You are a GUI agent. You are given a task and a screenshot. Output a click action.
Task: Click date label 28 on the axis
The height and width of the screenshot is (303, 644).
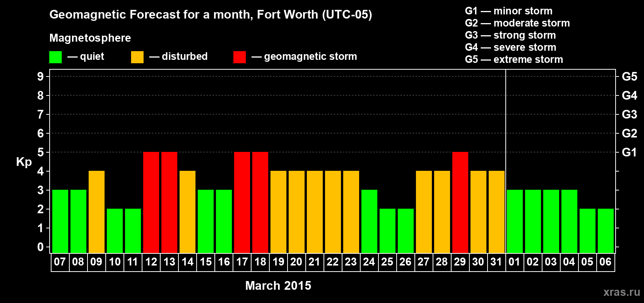(x=442, y=262)
